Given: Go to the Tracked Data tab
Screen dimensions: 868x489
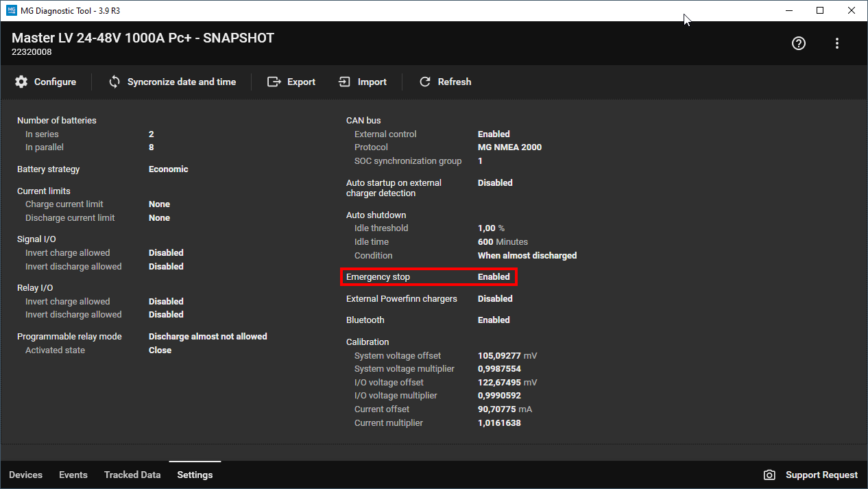Looking at the screenshot, I should 132,475.
